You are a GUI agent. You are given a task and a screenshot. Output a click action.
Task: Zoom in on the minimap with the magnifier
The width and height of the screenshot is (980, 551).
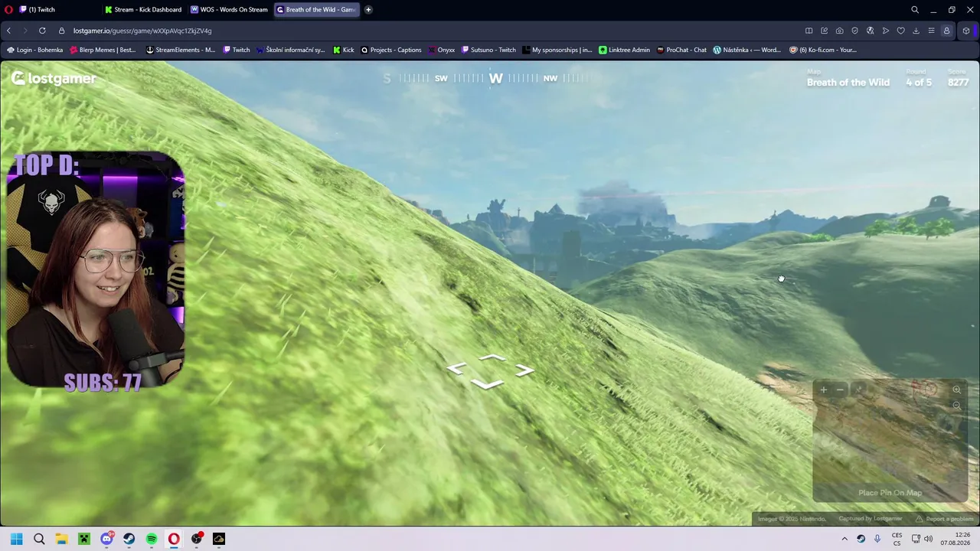956,390
